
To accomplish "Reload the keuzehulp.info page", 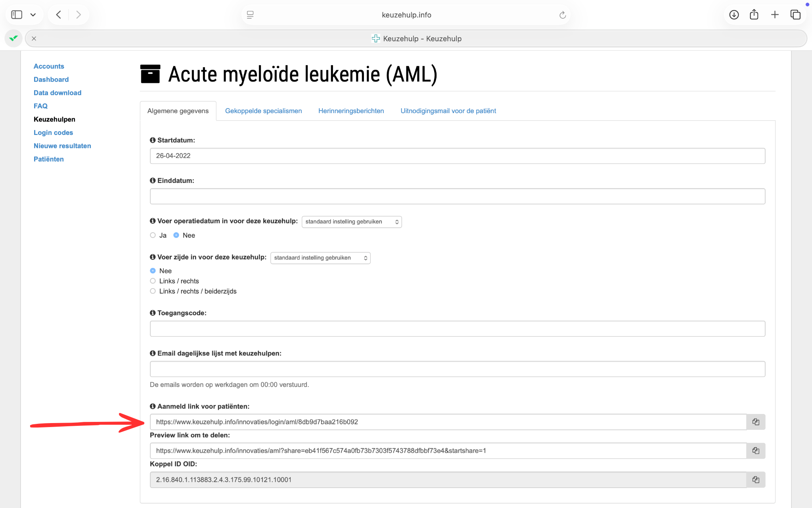I will point(562,15).
